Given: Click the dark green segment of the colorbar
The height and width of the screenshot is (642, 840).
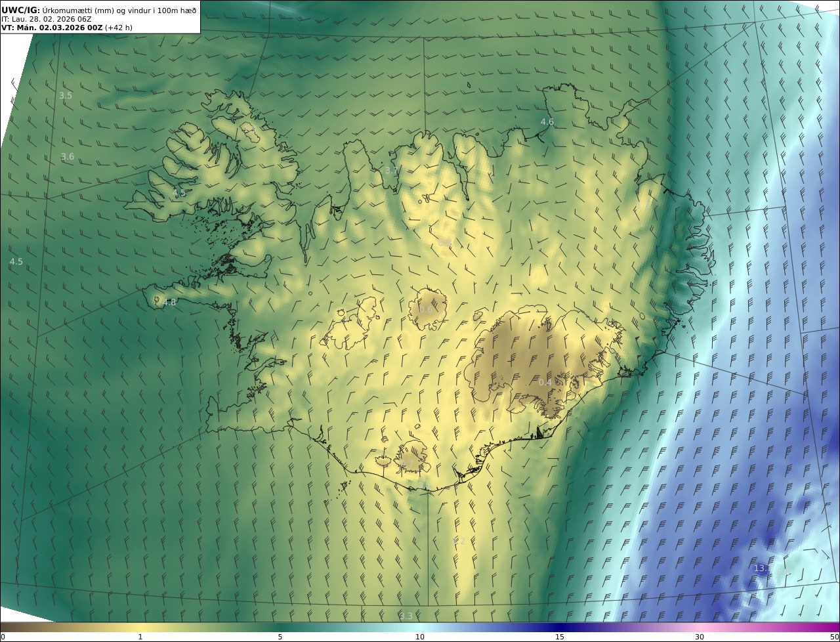Looking at the screenshot, I should (x=280, y=628).
